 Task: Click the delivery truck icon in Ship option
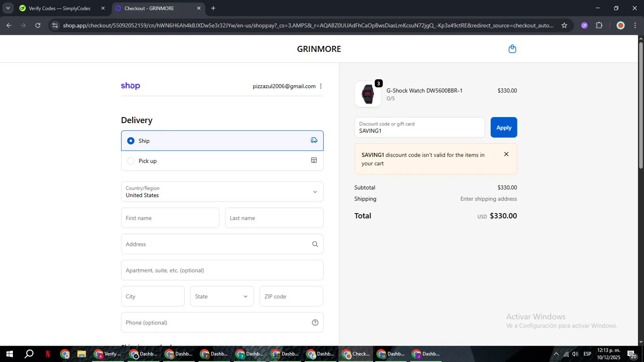[x=314, y=140]
